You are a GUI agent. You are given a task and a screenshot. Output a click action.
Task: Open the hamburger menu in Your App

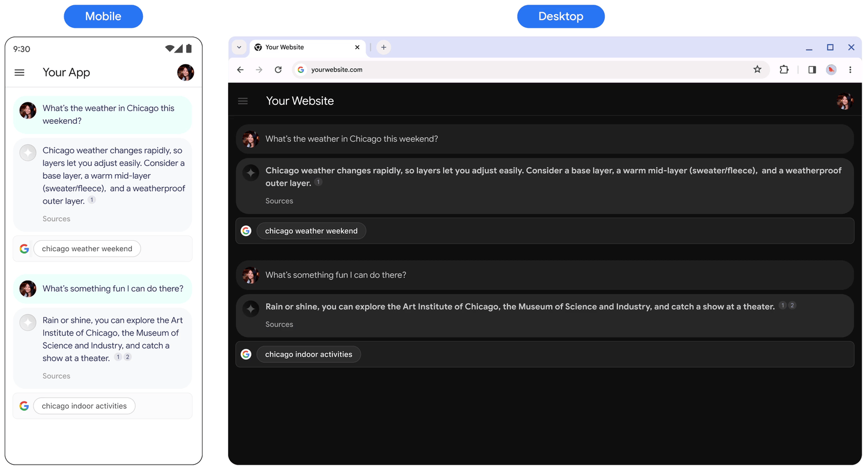19,72
